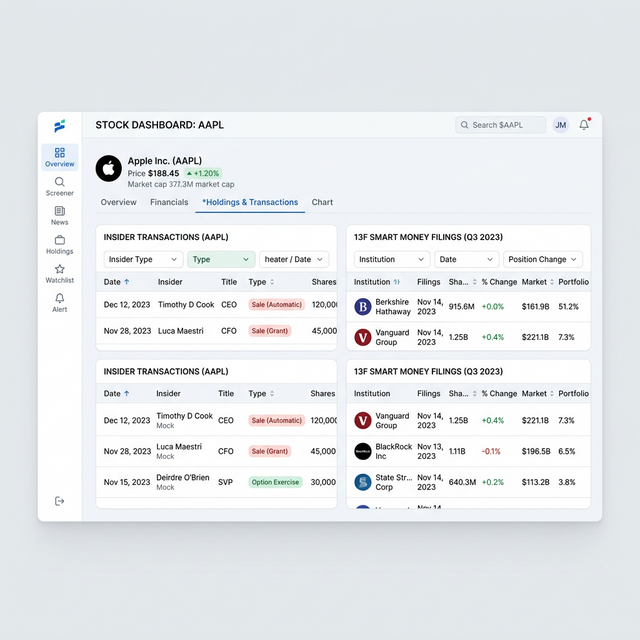Click Sale (Grant) badge in bottom table
This screenshot has height=640, width=640.
pyautogui.click(x=269, y=451)
